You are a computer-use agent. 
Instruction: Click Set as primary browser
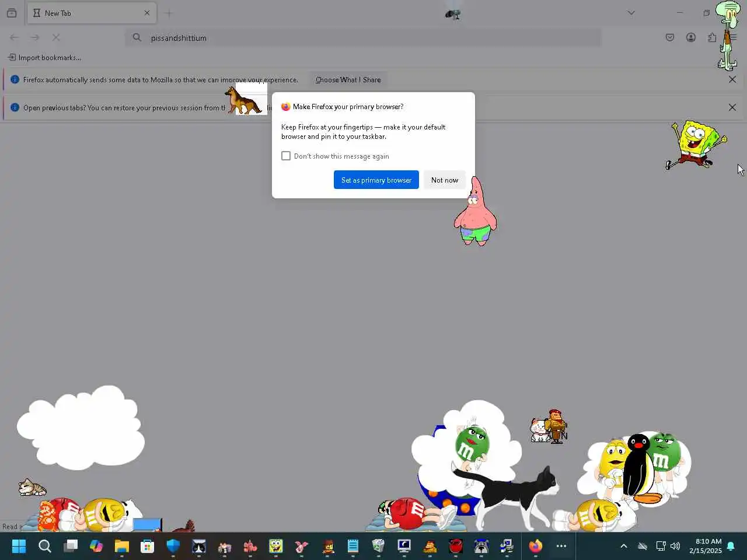pyautogui.click(x=376, y=180)
